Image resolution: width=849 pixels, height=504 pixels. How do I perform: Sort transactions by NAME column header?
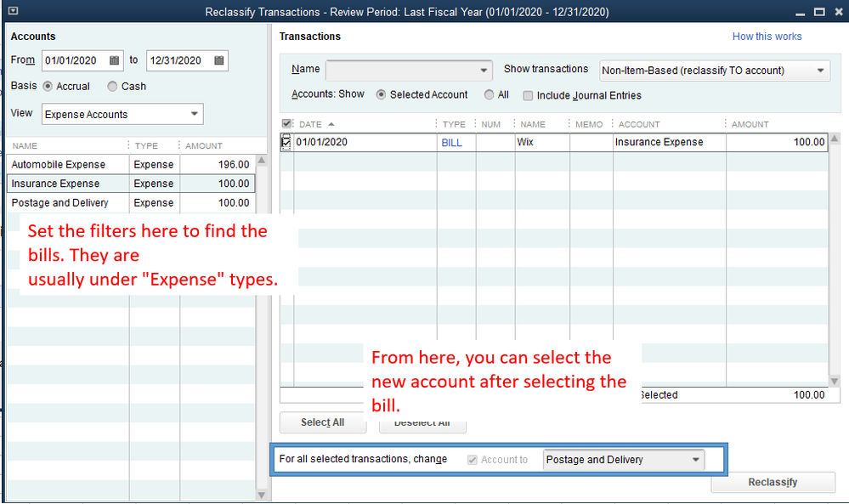coord(533,124)
